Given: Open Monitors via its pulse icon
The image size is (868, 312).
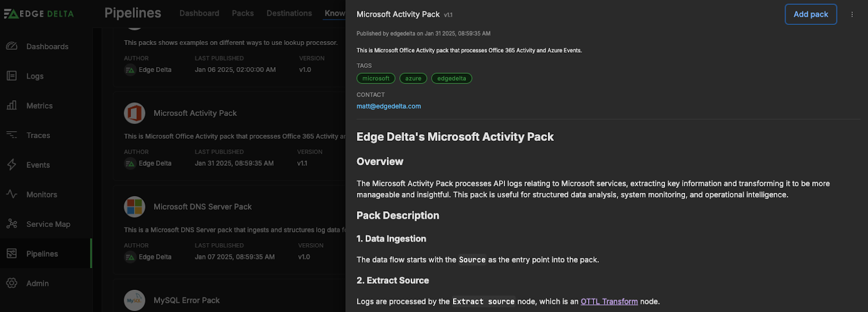Looking at the screenshot, I should tap(12, 194).
